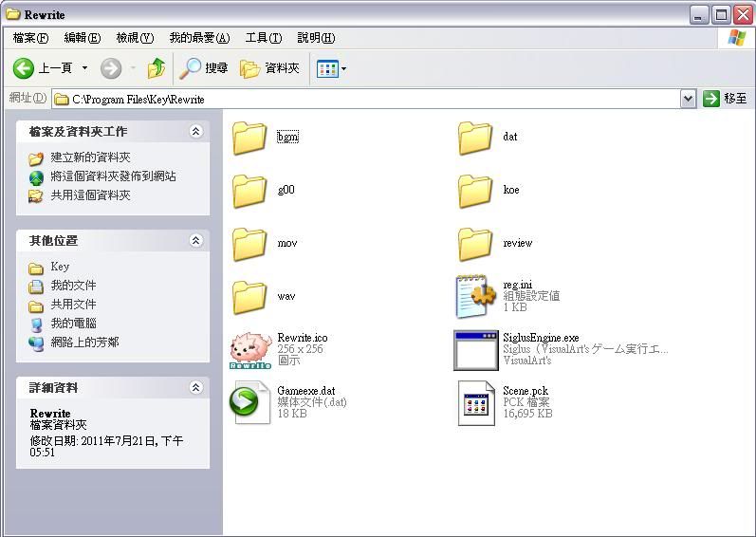Collapse the 其他位置 panel
This screenshot has width=756, height=537.
pos(195,241)
